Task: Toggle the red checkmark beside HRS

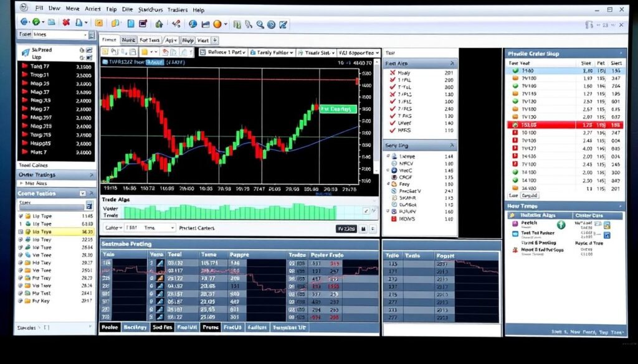Action: pos(392,131)
